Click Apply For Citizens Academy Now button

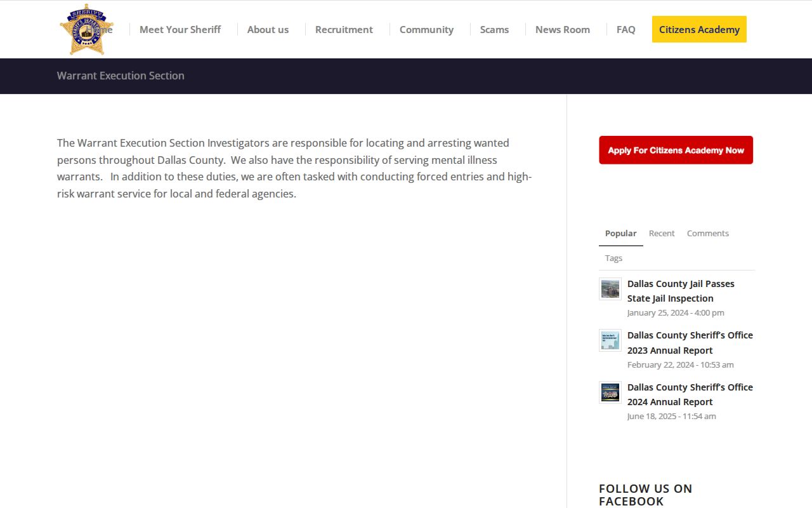676,150
